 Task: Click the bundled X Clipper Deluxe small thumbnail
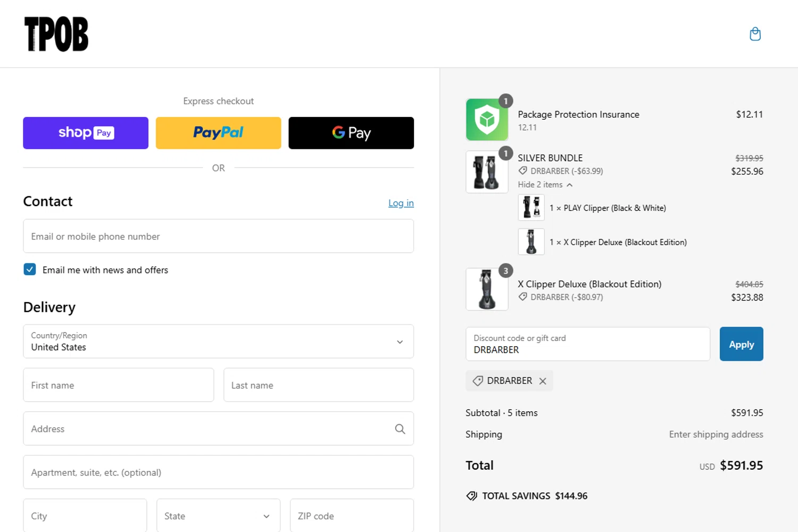(531, 242)
